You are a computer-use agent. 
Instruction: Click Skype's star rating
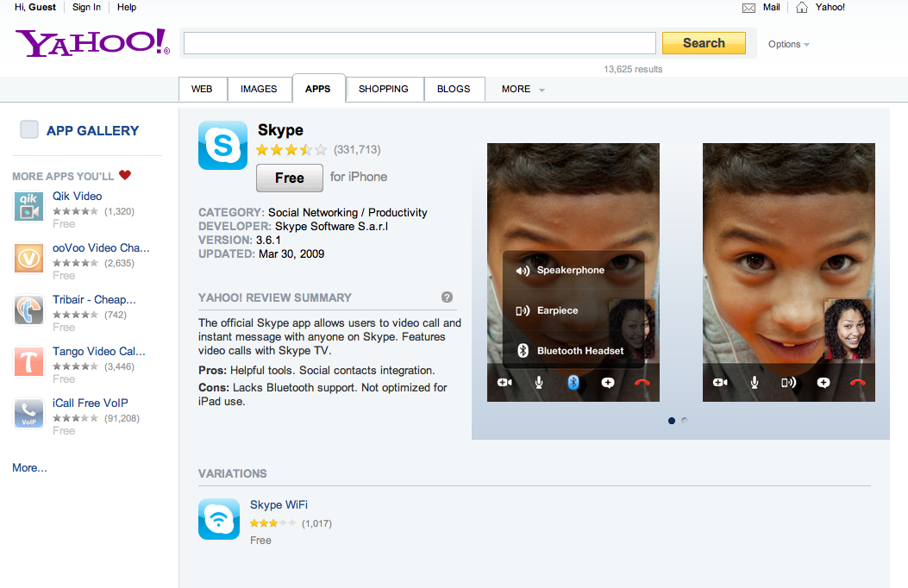(291, 150)
